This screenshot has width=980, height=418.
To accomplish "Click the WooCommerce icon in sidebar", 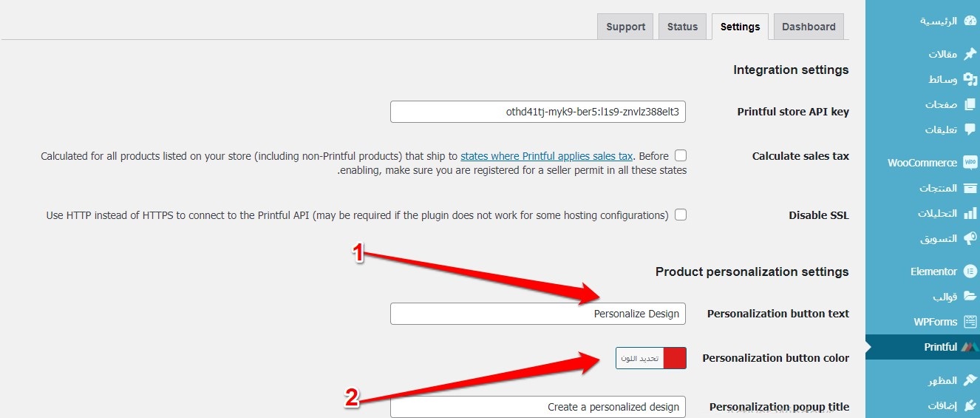I will click(x=970, y=163).
